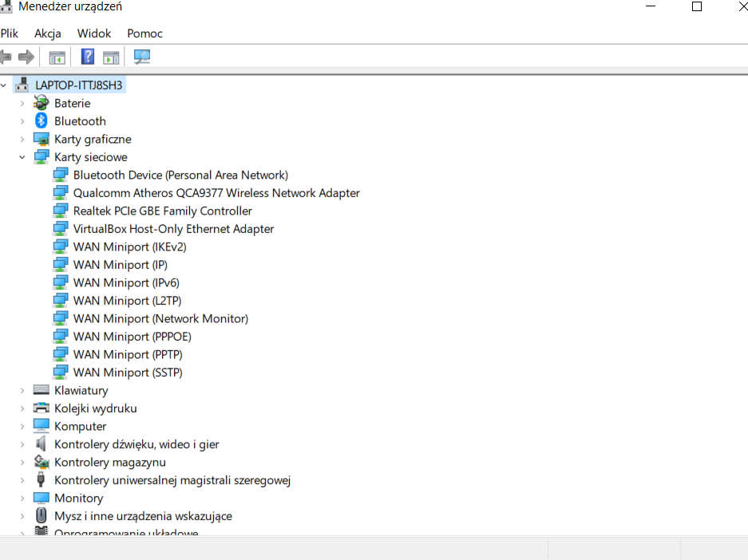Open the Plik menu

[x=9, y=34]
